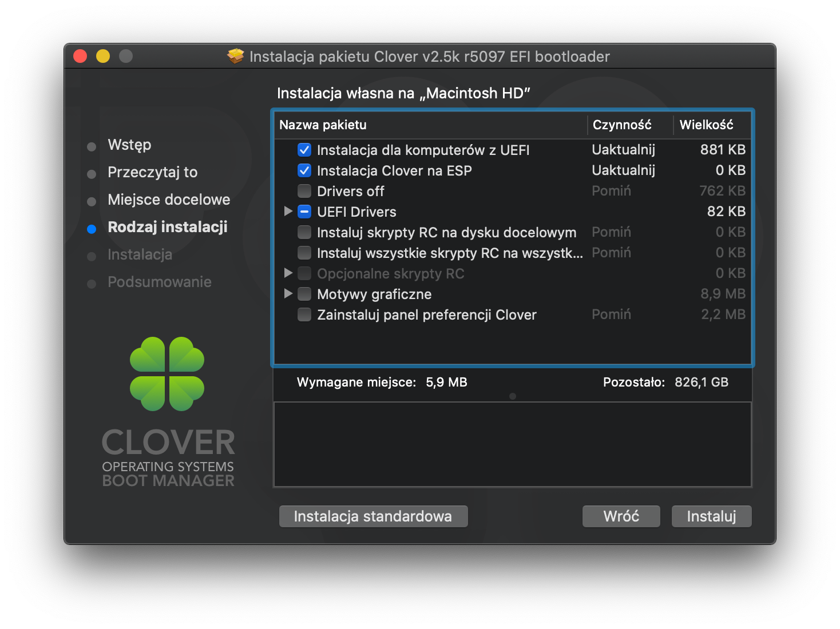Click the red close window button
The width and height of the screenshot is (840, 629).
80,56
